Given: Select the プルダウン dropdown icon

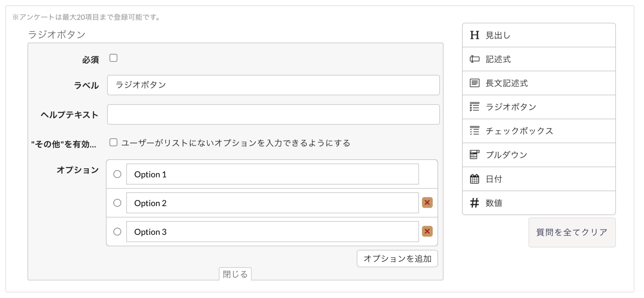Looking at the screenshot, I should click(x=474, y=155).
